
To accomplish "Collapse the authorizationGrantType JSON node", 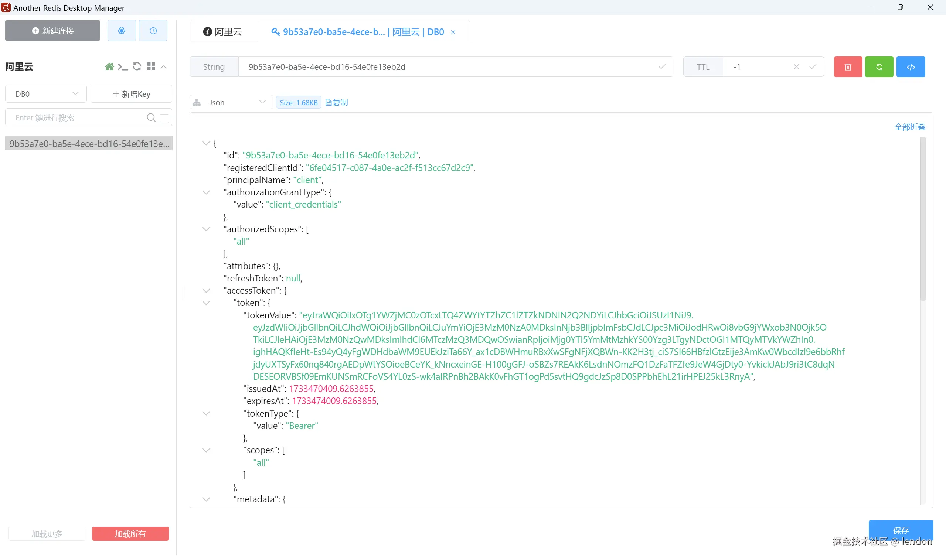I will (x=206, y=192).
